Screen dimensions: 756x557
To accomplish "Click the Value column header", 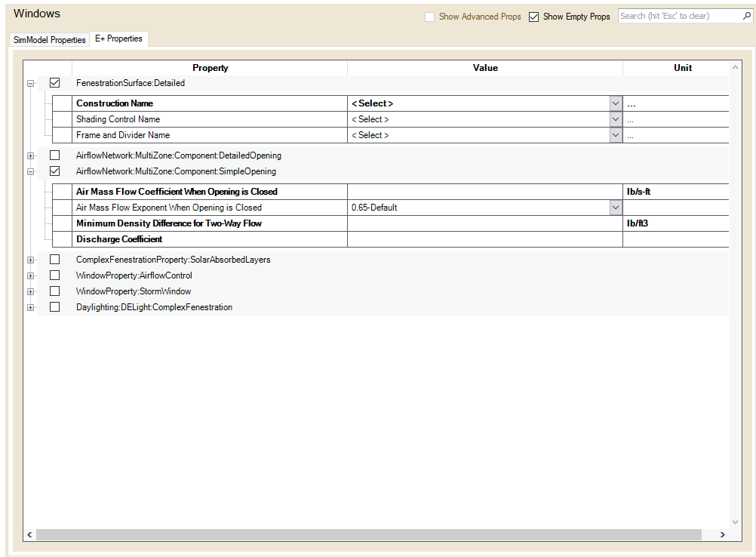I will coord(485,68).
